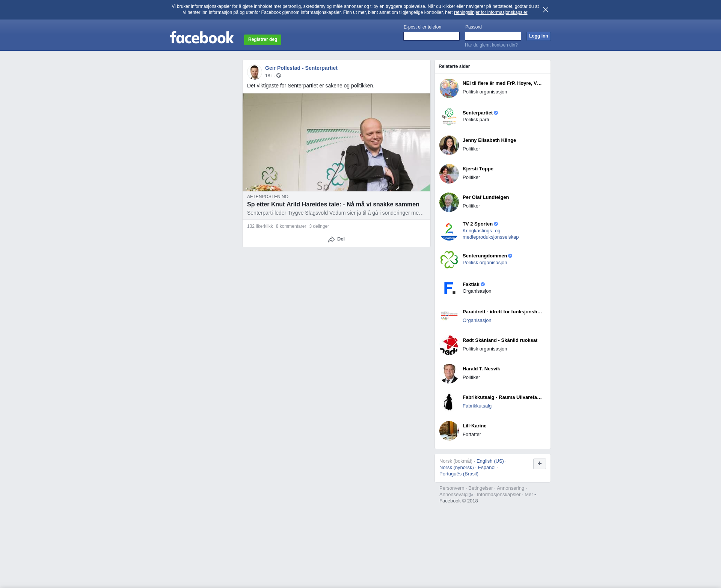Click the facebook logo
This screenshot has height=588, width=721.
click(x=202, y=38)
